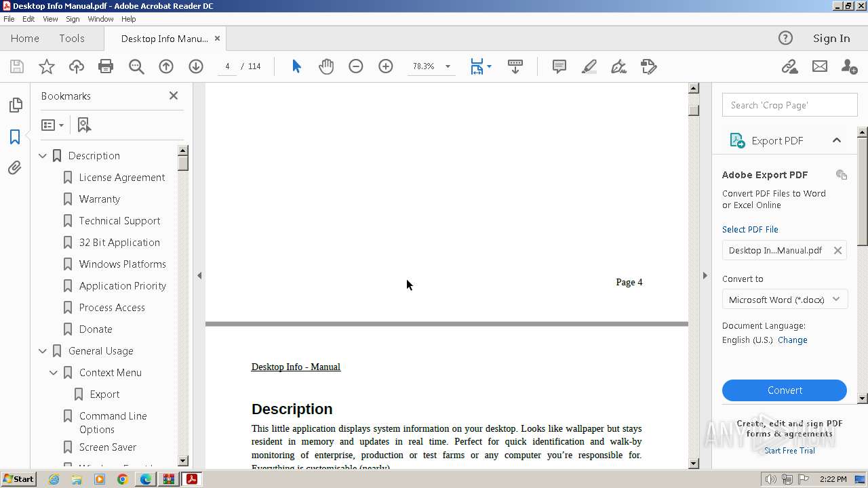Open Page Thumbnails panel icon
The image size is (868, 488).
point(15,105)
